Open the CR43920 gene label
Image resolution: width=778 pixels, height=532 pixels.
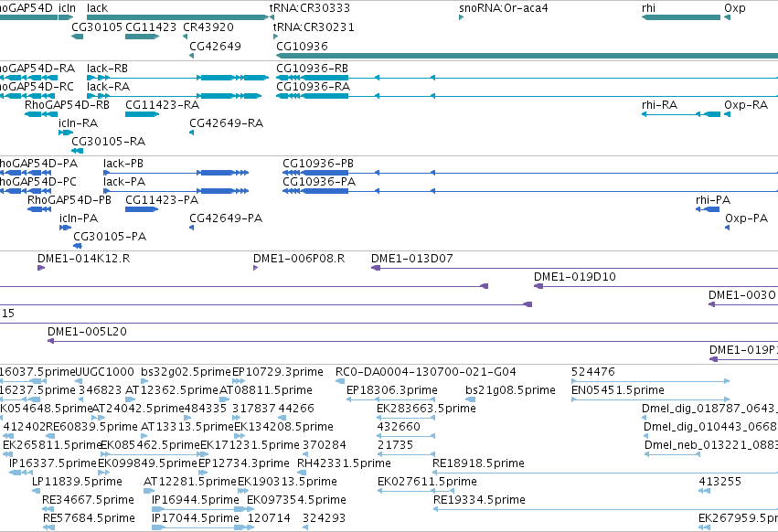pos(208,27)
